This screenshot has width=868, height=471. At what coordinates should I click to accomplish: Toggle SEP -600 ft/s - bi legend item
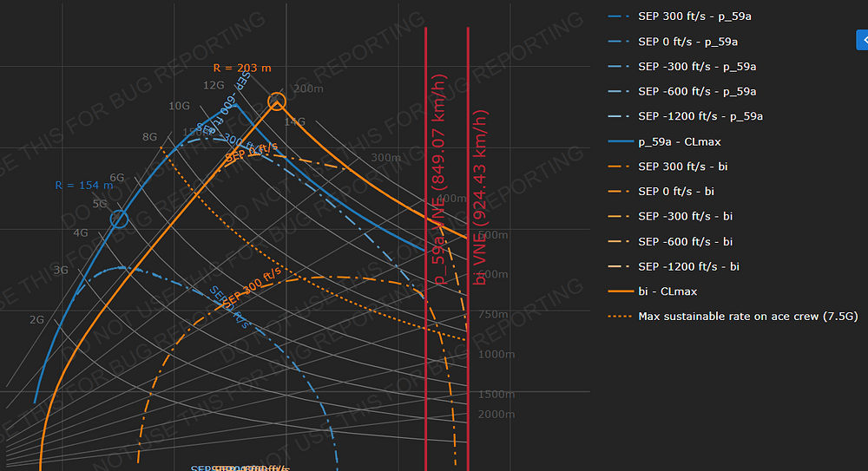[670, 241]
